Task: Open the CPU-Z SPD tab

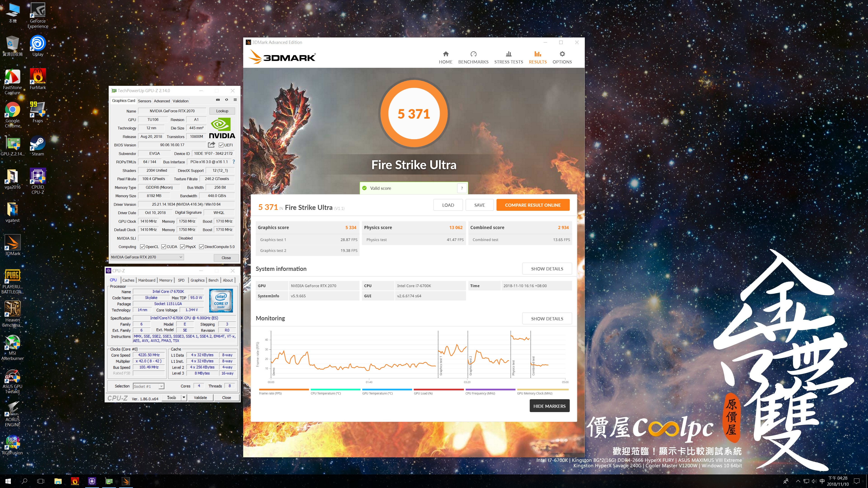Action: click(181, 280)
